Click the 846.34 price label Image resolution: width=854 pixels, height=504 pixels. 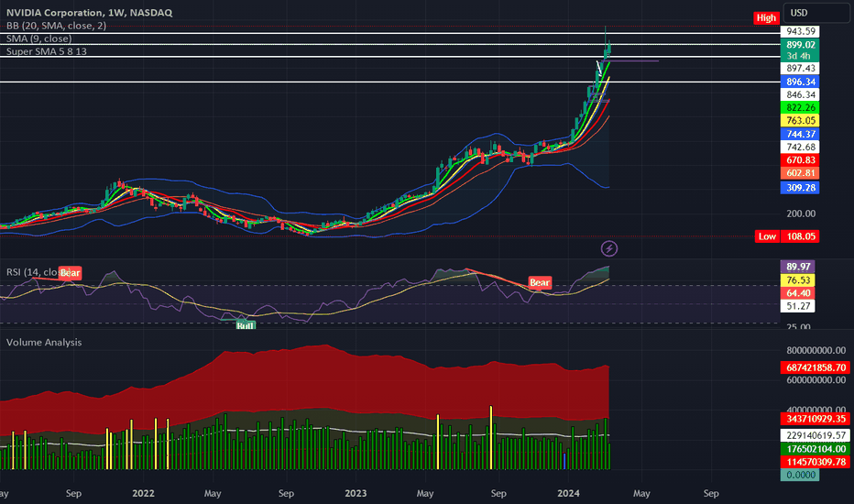point(800,94)
